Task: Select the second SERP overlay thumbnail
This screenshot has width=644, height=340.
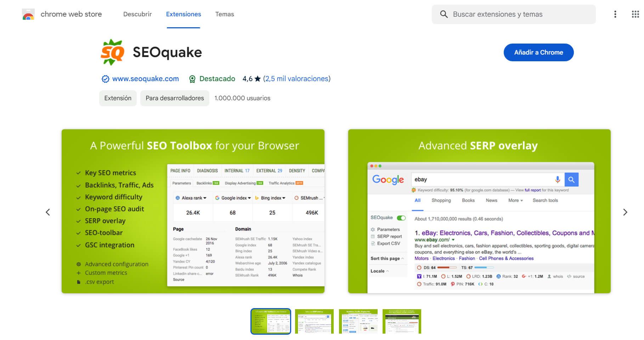Action: [x=314, y=321]
